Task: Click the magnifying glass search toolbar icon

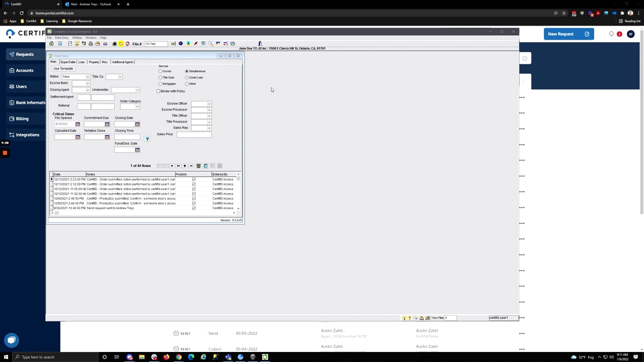Action: (x=210, y=44)
